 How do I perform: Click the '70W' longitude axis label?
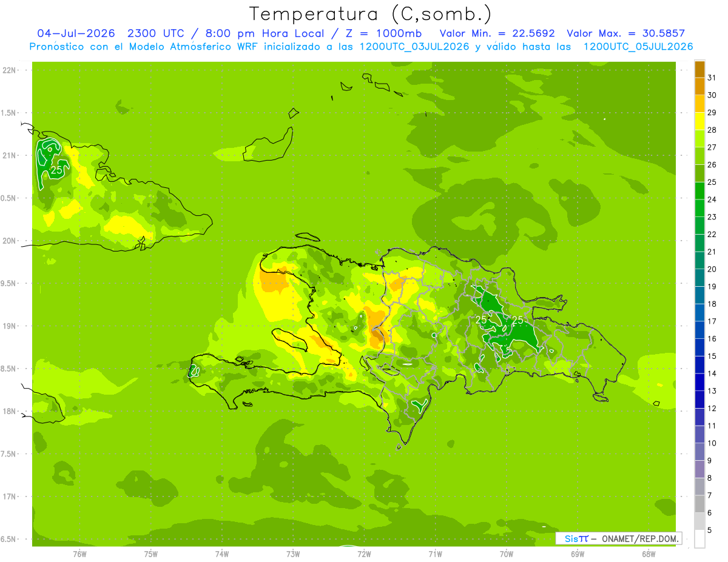[507, 554]
